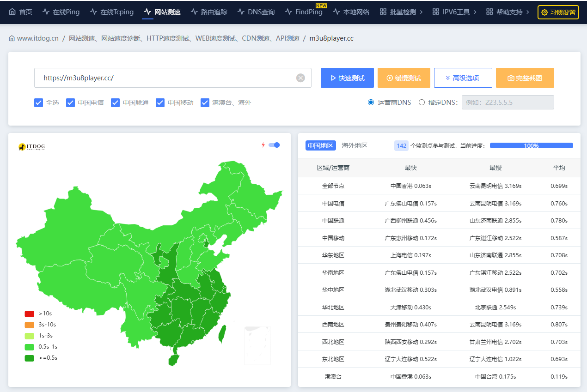
Task: Switch to the 海外地区 tab
Action: (355, 145)
